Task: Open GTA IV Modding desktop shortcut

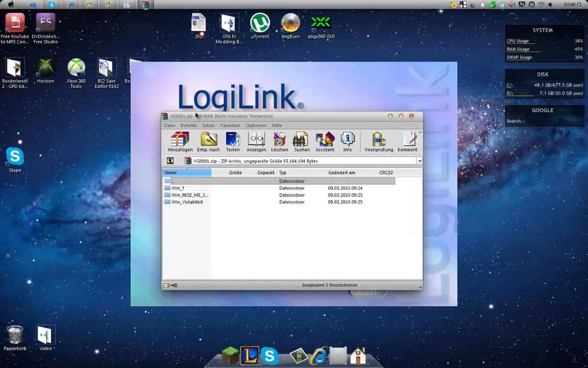Action: (229, 29)
